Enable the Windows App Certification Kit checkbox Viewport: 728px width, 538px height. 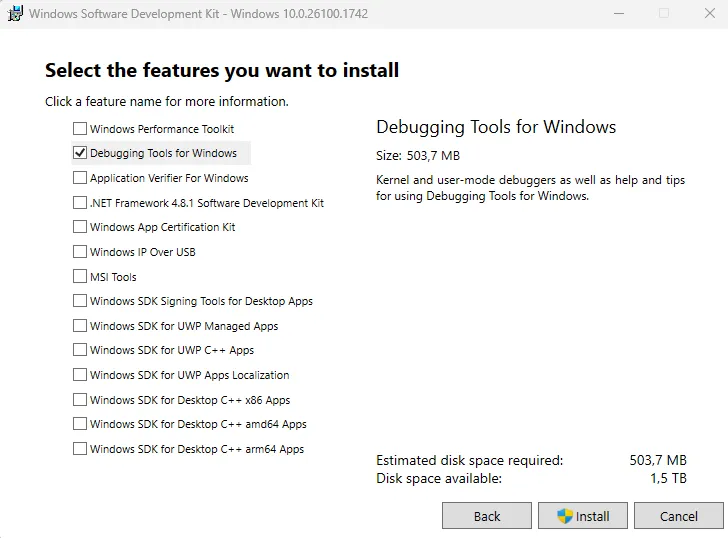80,227
